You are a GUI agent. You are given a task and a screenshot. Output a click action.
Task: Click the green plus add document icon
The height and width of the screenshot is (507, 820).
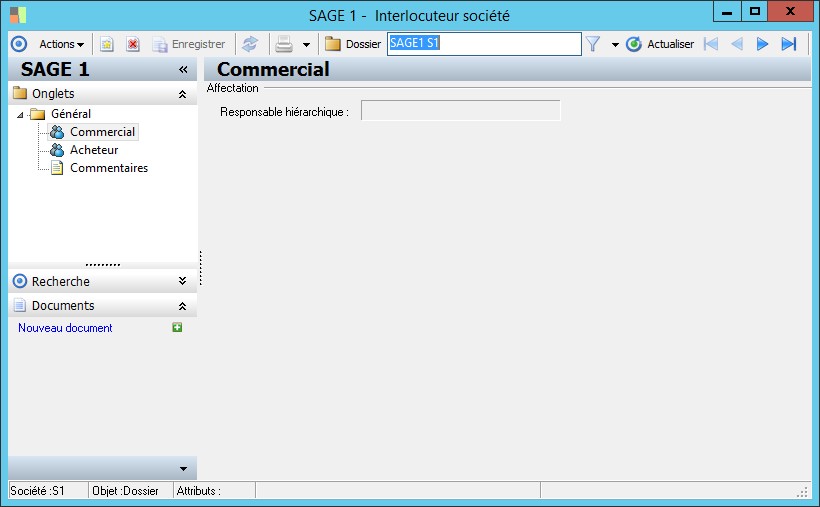[177, 328]
